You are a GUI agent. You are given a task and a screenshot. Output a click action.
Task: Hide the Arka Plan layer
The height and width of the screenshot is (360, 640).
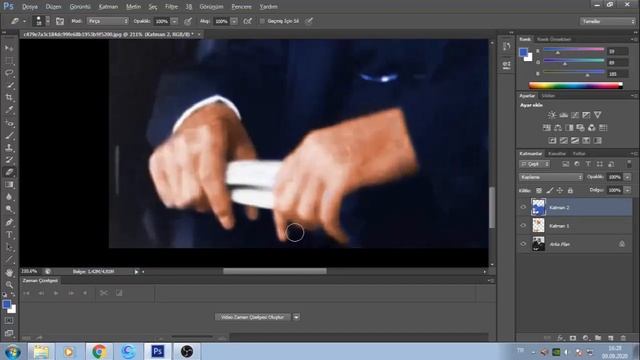point(523,244)
